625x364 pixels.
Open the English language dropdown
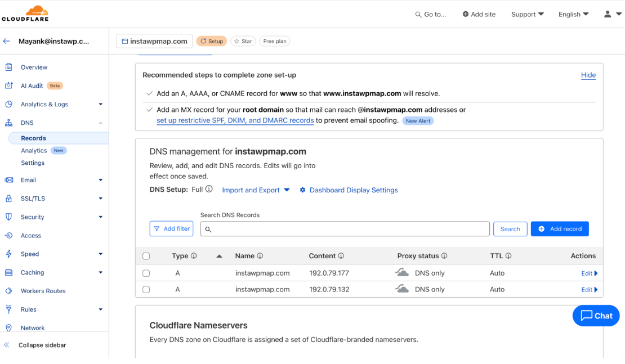pos(573,14)
